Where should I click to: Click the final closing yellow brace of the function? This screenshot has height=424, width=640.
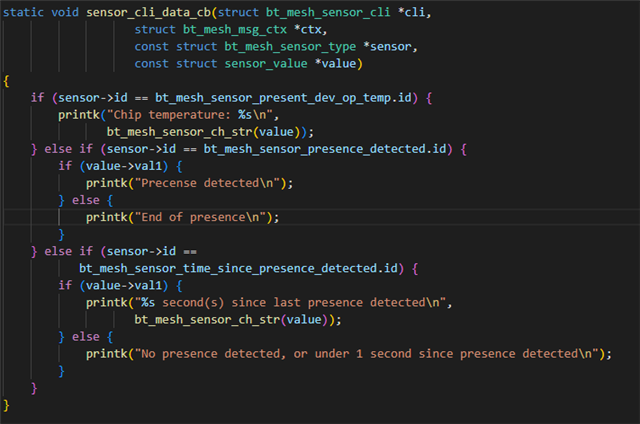coord(6,405)
